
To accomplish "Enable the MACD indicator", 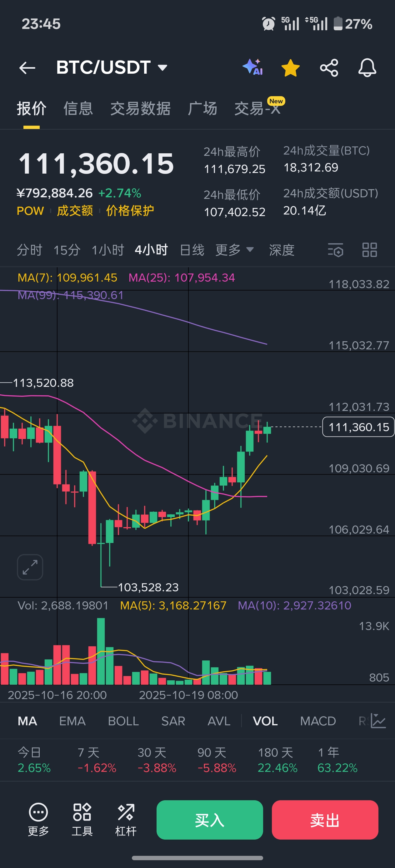I will (x=318, y=721).
